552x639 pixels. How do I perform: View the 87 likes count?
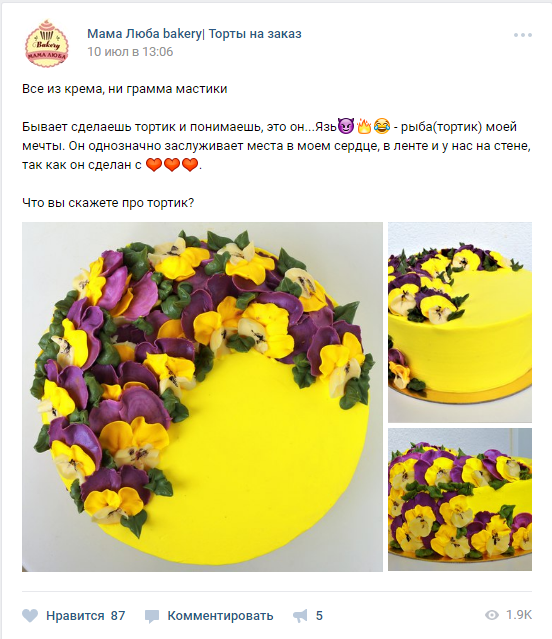coord(118,615)
